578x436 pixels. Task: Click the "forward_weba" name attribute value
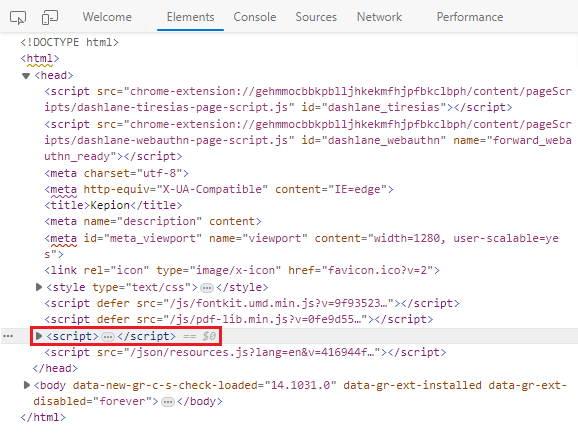532,140
